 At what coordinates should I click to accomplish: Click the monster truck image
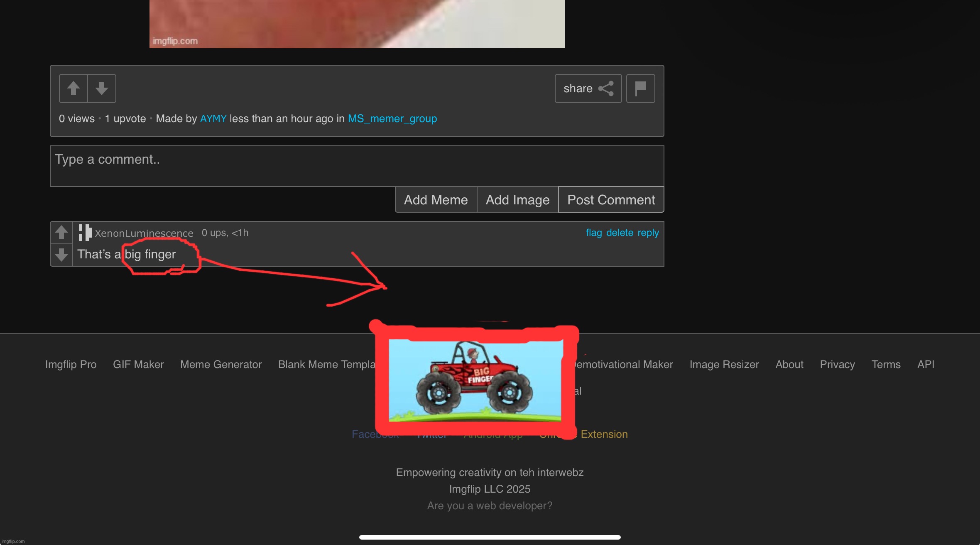coord(475,380)
